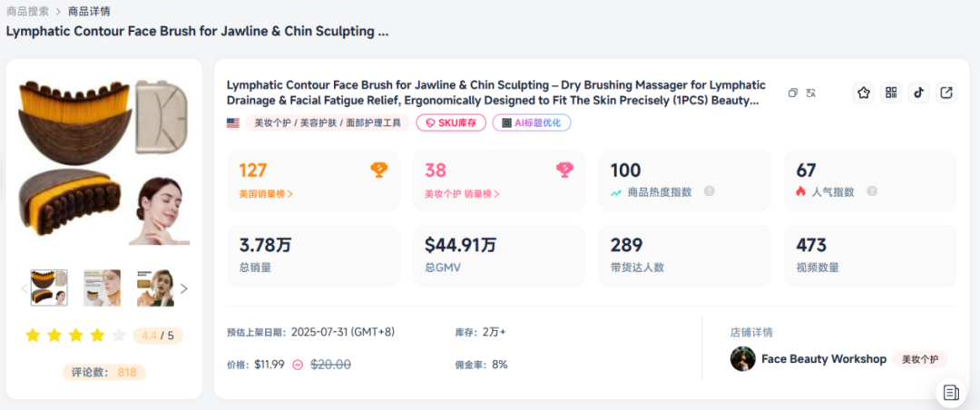Show previous product thumbnails with left arrow

24,288
